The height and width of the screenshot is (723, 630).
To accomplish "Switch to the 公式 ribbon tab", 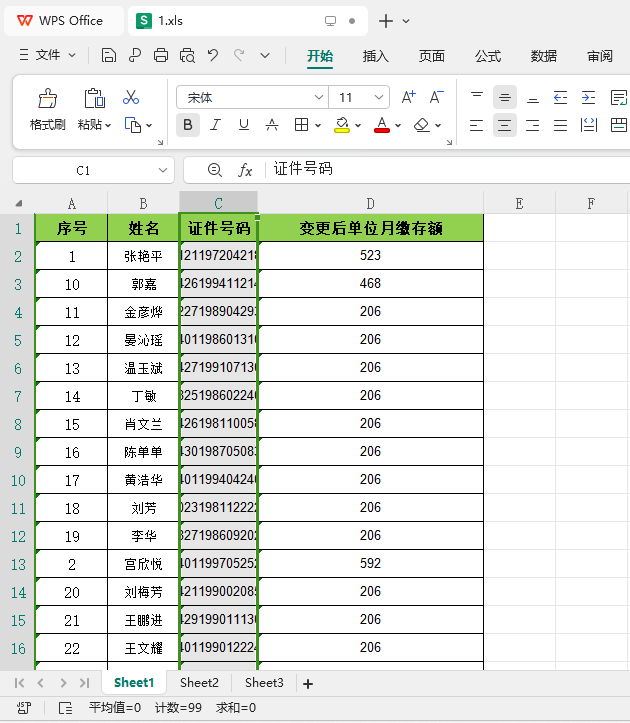I will (488, 56).
